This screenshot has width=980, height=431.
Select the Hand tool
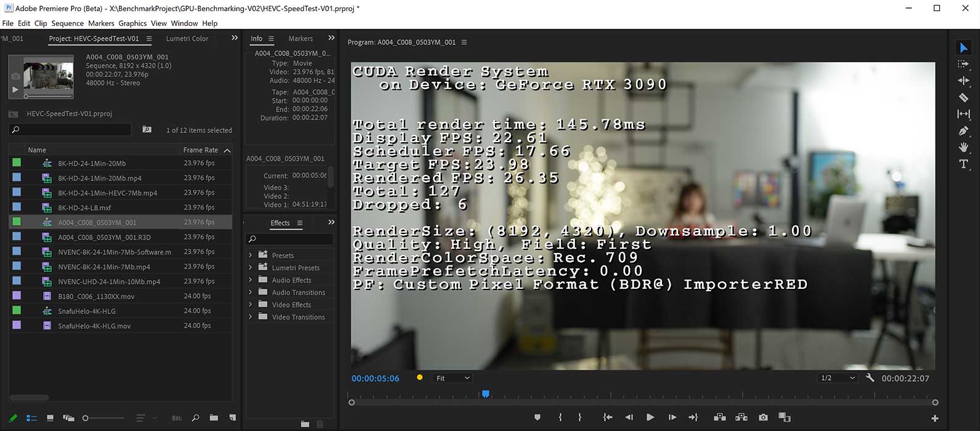[x=963, y=147]
